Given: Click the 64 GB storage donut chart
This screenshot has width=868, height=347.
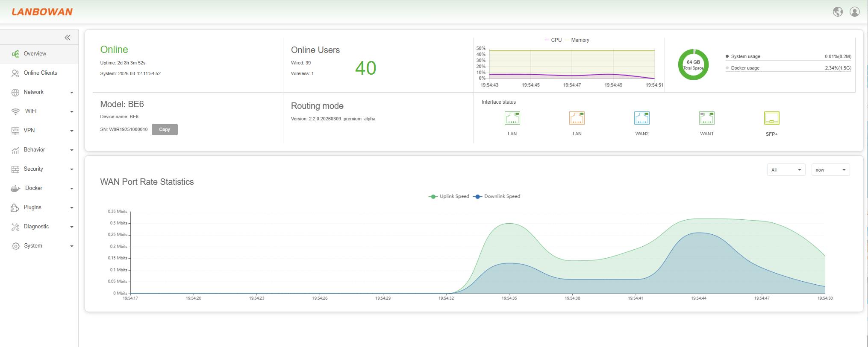Looking at the screenshot, I should point(693,65).
